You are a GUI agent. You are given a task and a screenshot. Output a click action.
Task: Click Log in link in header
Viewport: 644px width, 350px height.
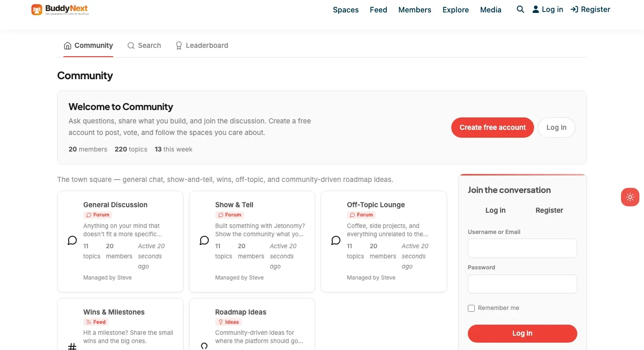548,9
